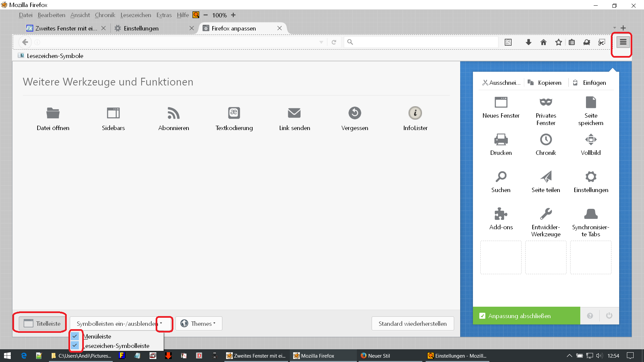Open the Themes dropdown
644x362 pixels.
(199, 323)
